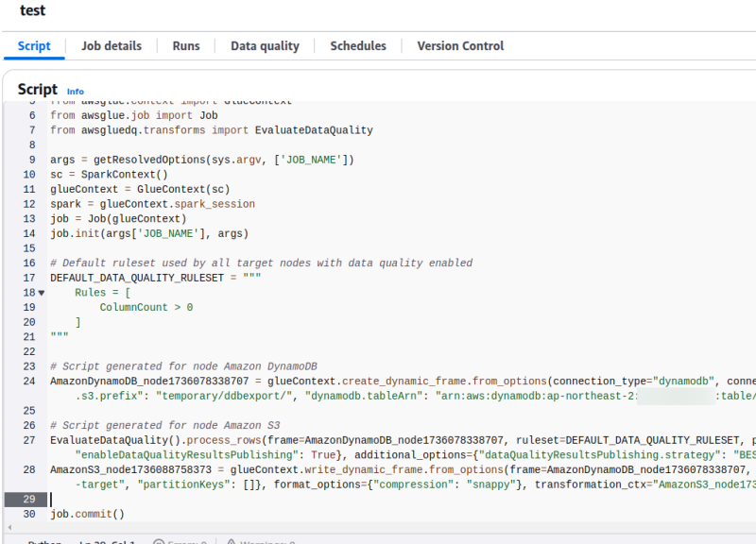Open the Version Control tab
This screenshot has width=756, height=544.
(460, 45)
